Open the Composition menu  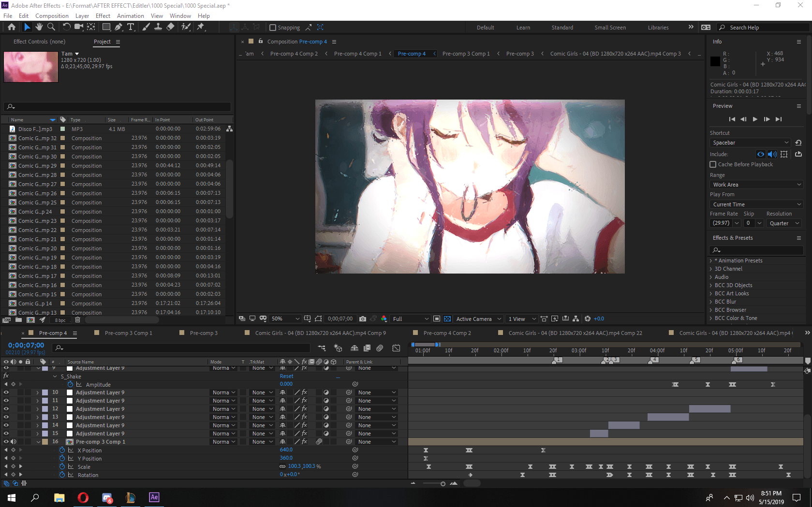[x=52, y=16]
